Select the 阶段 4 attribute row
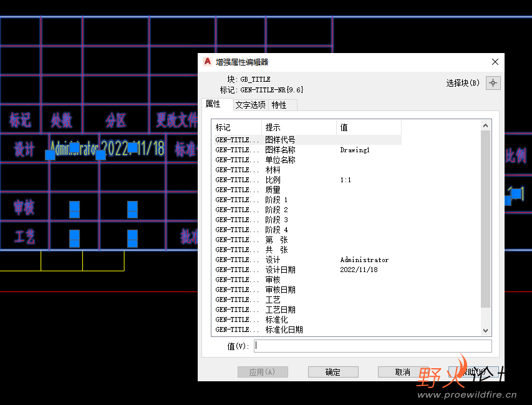Image resolution: width=532 pixels, height=405 pixels. 307,230
